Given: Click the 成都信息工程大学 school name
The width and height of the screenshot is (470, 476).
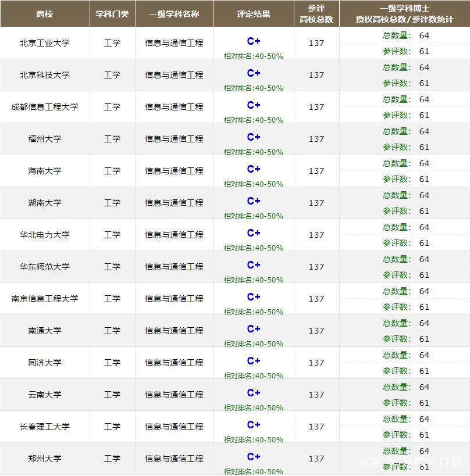Looking at the screenshot, I should [45, 107].
